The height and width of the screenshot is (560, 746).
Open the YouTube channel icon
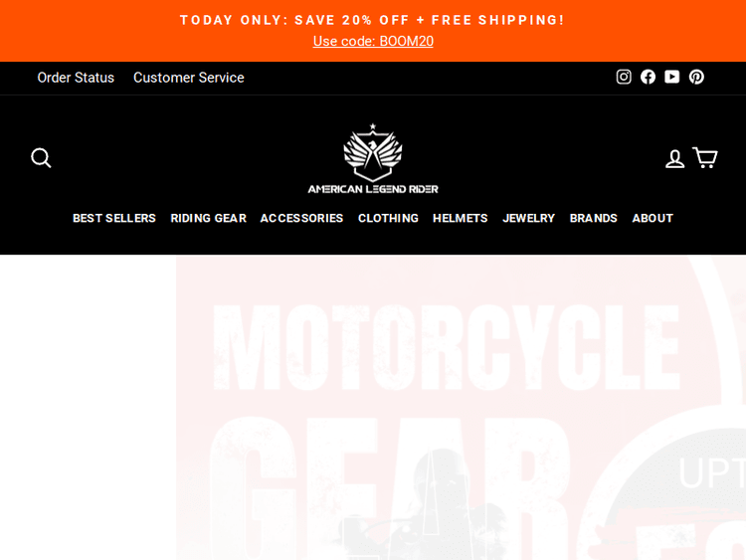pos(671,77)
